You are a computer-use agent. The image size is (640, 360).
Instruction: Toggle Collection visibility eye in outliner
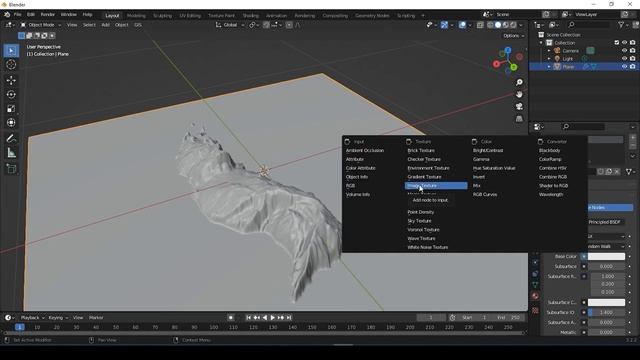tap(624, 42)
